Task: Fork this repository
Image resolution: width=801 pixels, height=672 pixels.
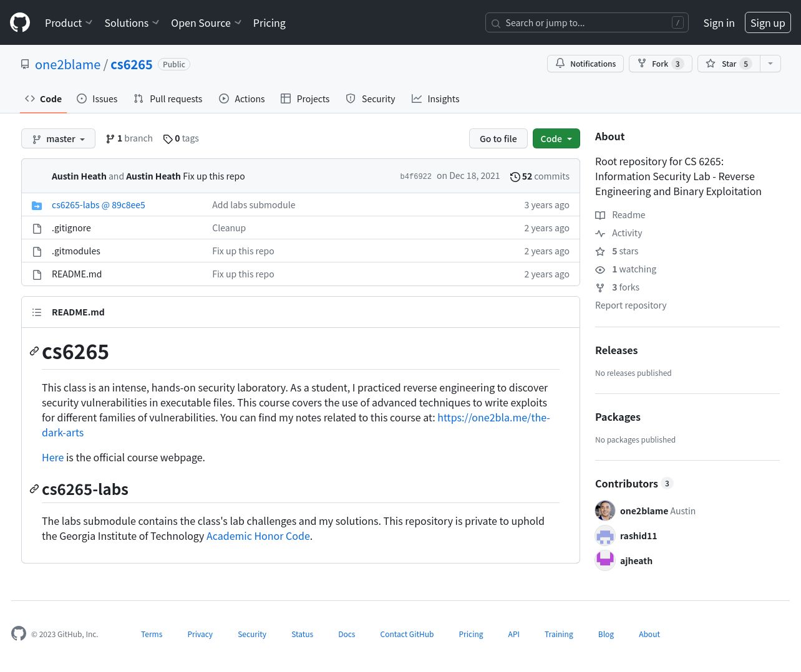Action: 660,64
